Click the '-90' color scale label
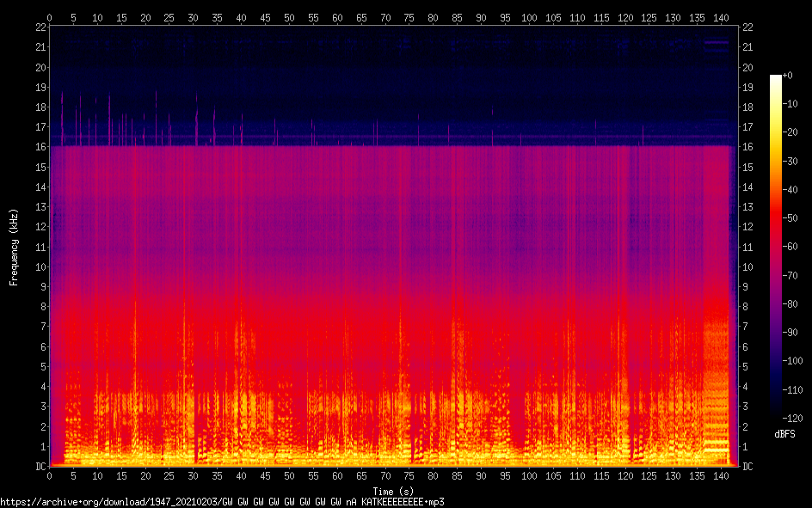 790,333
